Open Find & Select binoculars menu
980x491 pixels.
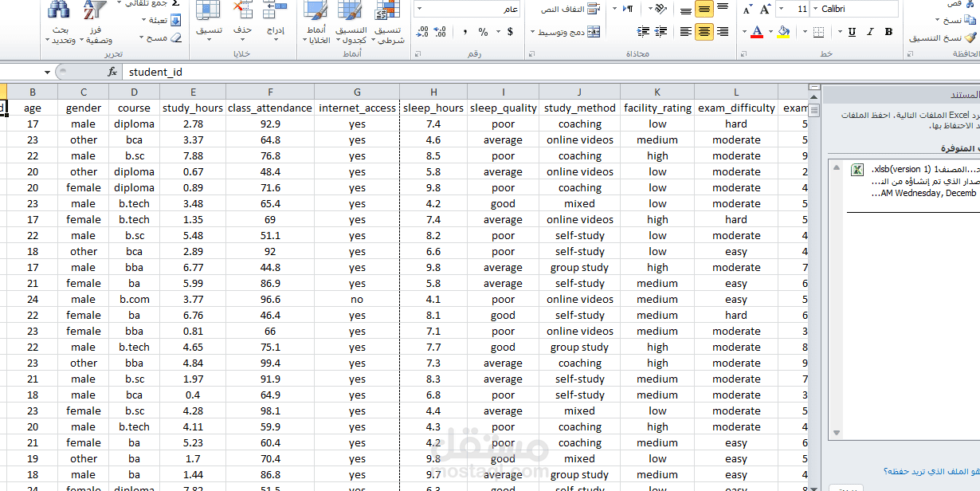tap(60, 22)
